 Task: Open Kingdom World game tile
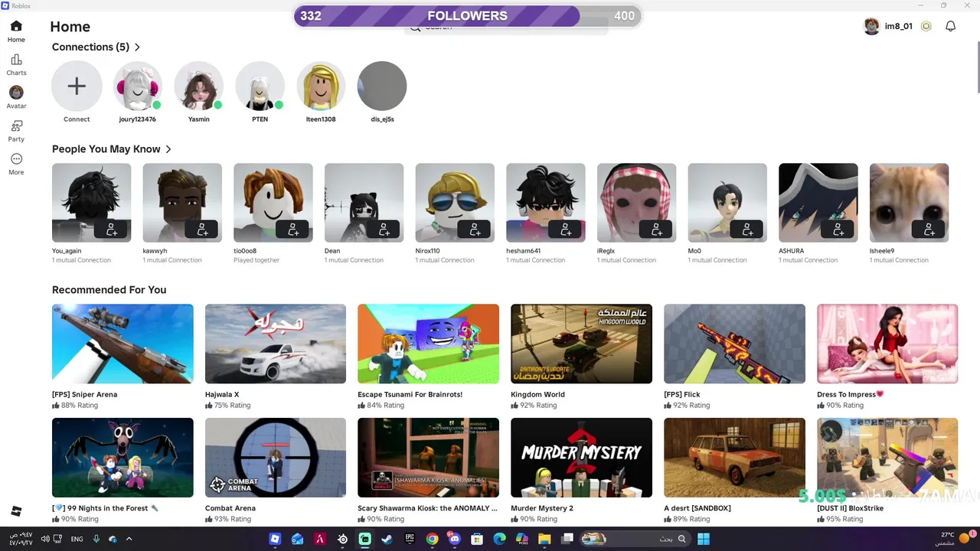581,357
